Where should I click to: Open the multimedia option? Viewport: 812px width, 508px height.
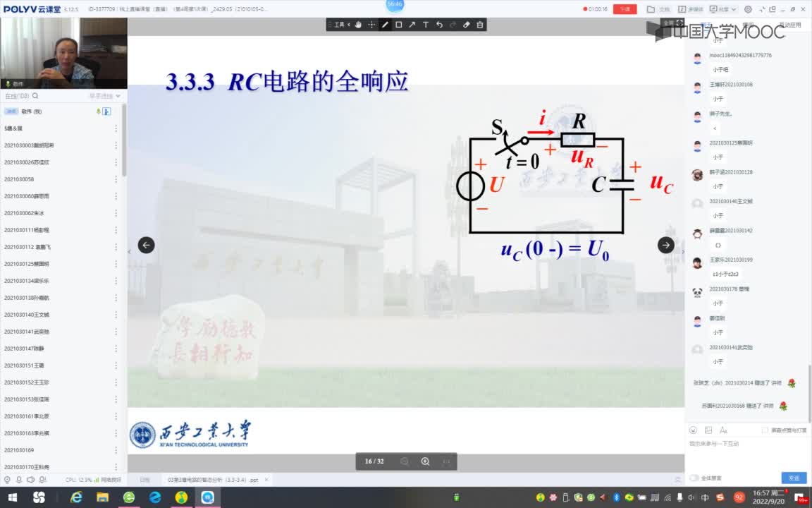[x=690, y=9]
